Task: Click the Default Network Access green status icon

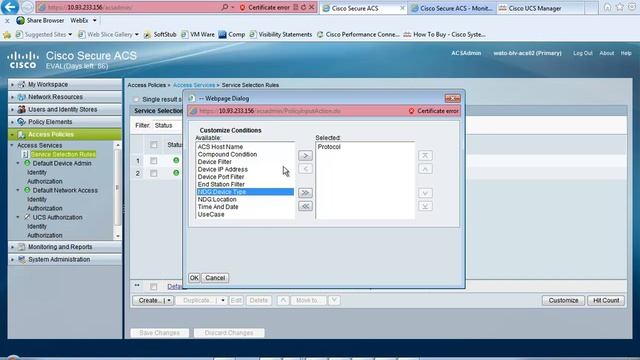Action: tap(27, 190)
